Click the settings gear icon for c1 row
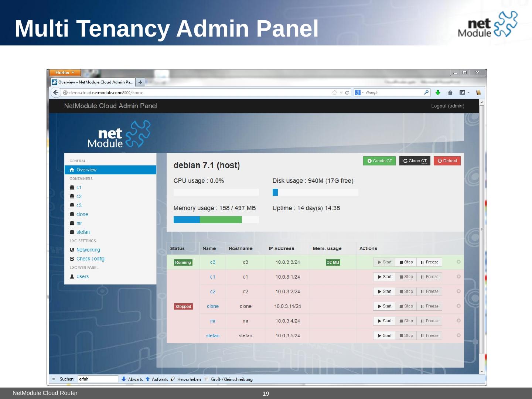 coord(458,277)
